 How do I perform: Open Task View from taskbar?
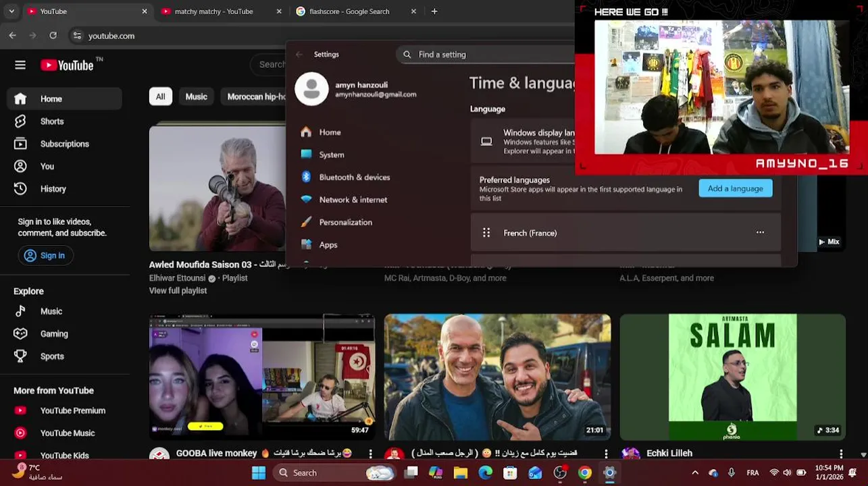411,473
